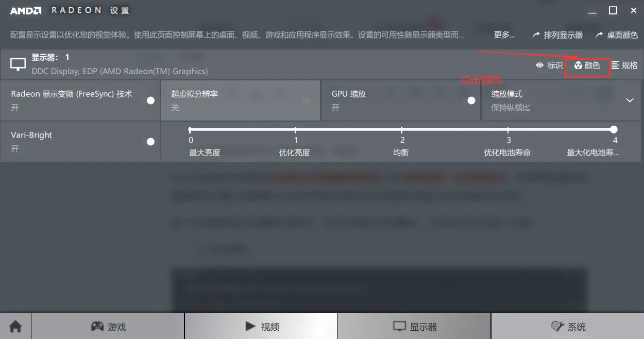The width and height of the screenshot is (644, 339).
Task: Open the 更多... menu
Action: point(504,35)
